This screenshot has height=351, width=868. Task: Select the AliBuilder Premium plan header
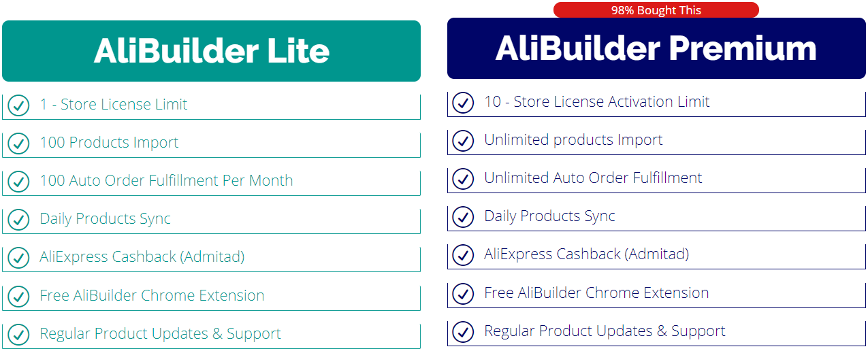(x=656, y=49)
